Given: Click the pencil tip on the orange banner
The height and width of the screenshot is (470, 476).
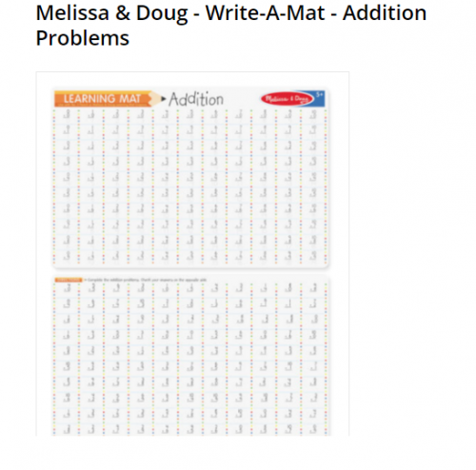Looking at the screenshot, I should pos(156,99).
